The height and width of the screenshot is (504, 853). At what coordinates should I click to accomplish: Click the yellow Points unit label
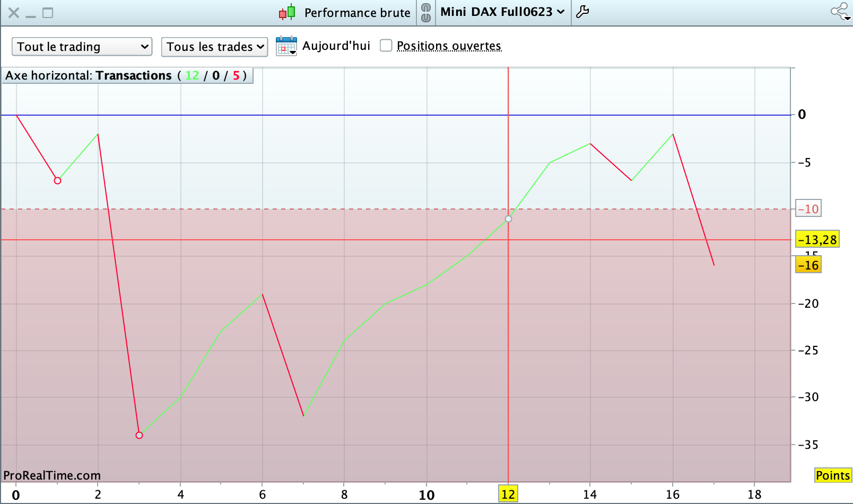tap(833, 475)
